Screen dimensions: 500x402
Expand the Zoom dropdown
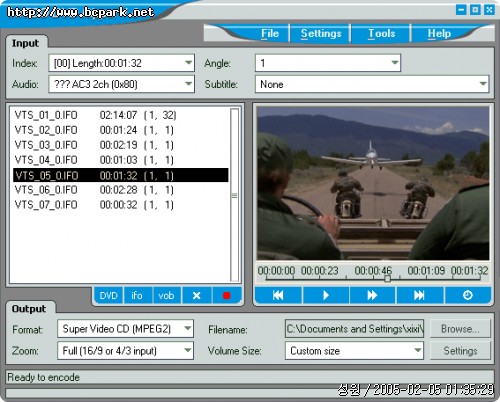tap(188, 350)
